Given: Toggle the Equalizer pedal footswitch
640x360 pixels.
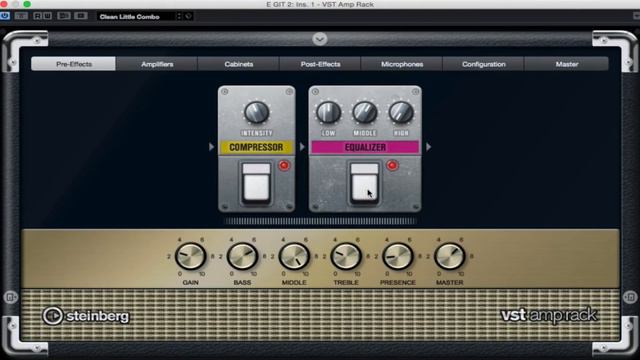Looking at the screenshot, I should coord(364,183).
